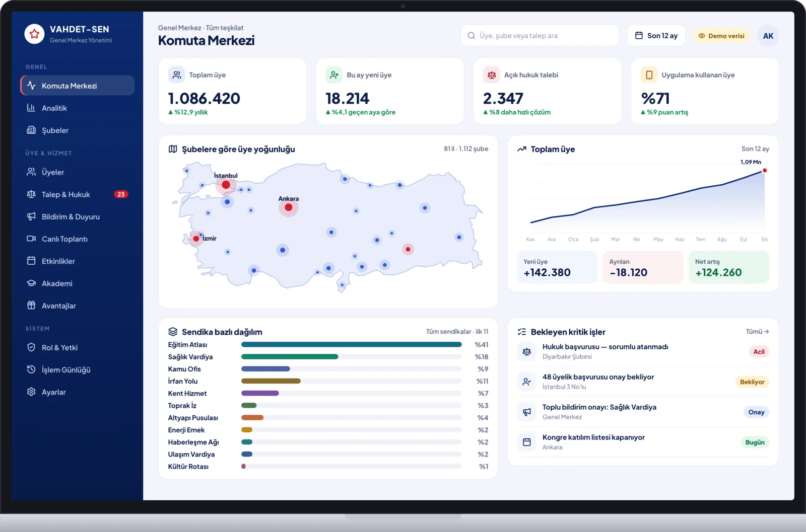Open Analitik bar chart icon in sidebar

pyautogui.click(x=31, y=108)
